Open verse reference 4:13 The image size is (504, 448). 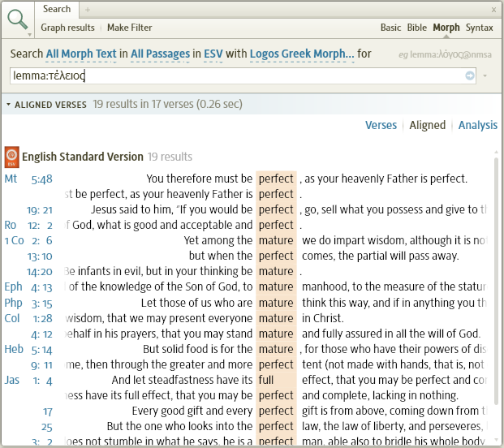click(x=41, y=287)
